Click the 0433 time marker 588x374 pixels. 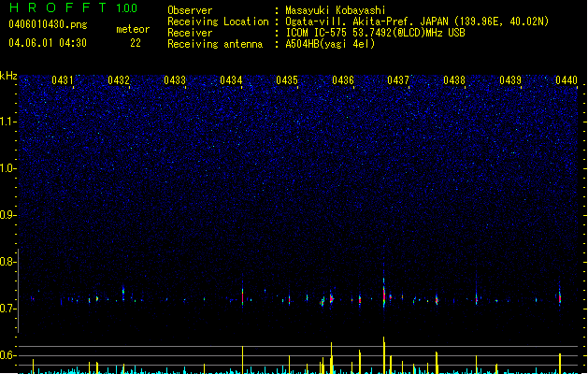pos(175,80)
